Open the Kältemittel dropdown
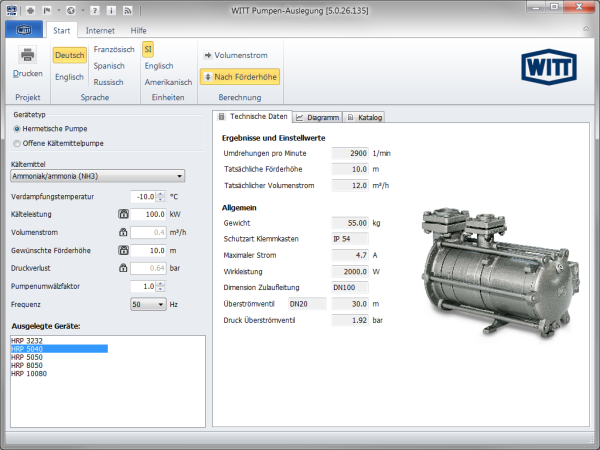The height and width of the screenshot is (450, 600). [98, 176]
